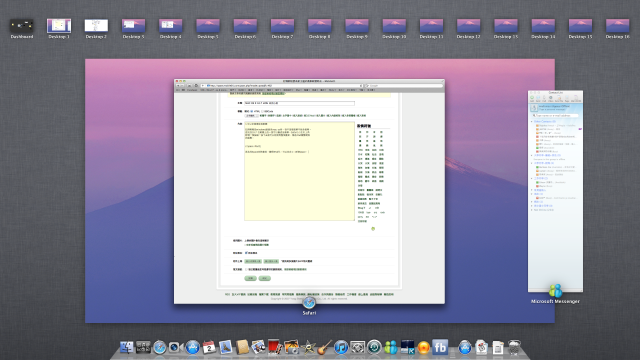Switch to Desktop 12 thumbnail

click(x=469, y=26)
